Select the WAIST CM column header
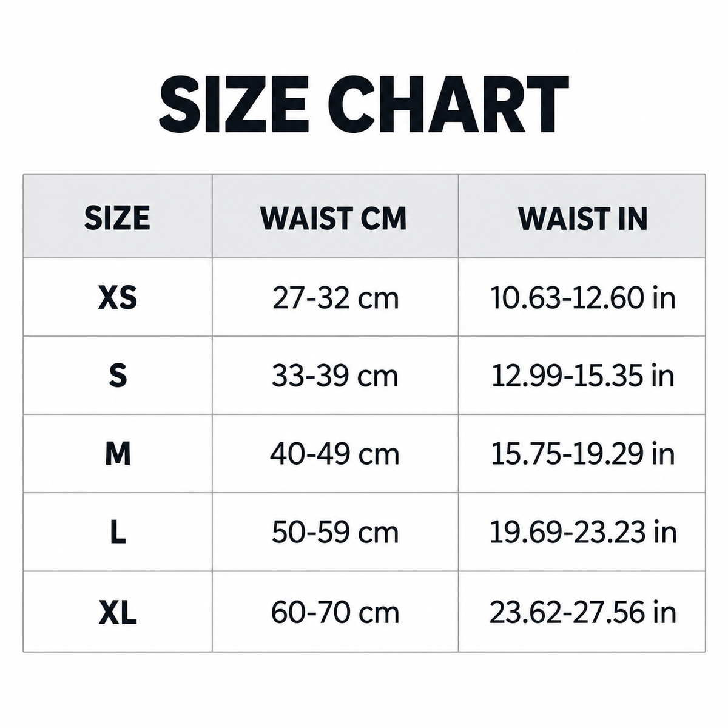 coord(334,218)
